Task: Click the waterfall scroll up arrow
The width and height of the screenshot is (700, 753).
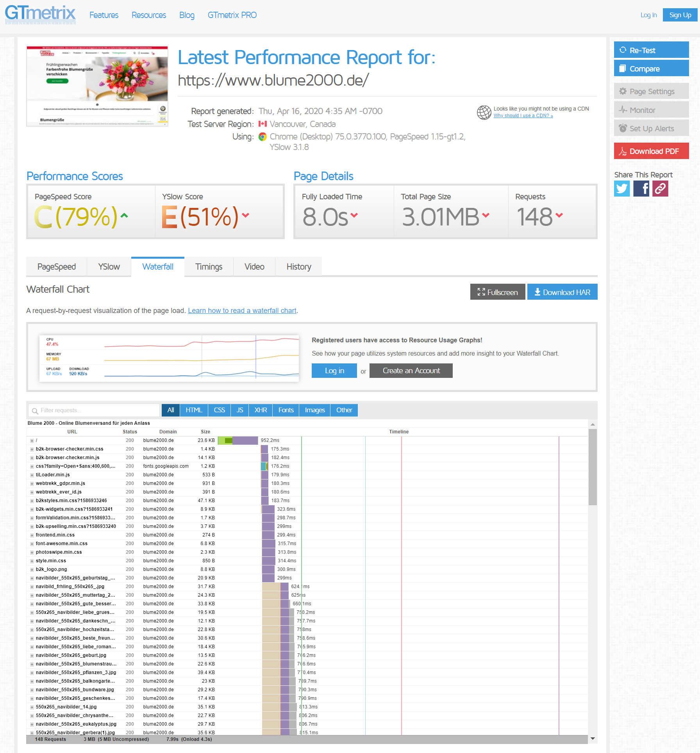Action: [x=593, y=424]
